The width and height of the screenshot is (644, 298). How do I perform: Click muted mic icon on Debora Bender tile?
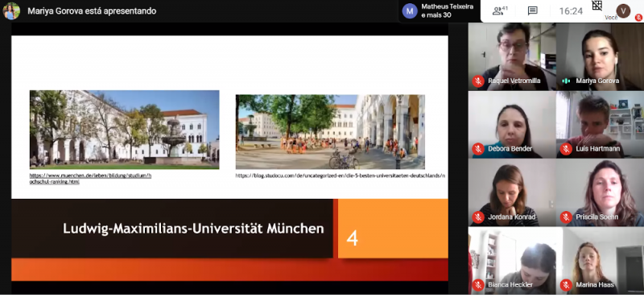[x=478, y=149]
